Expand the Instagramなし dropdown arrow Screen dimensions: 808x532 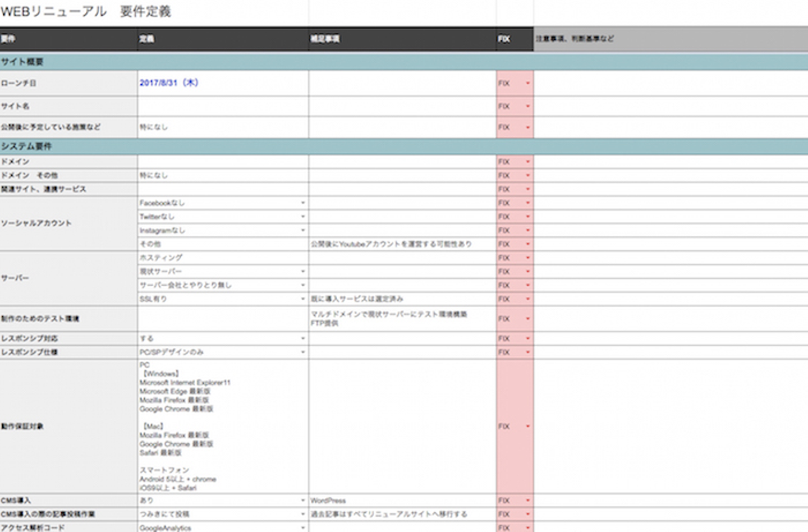coord(303,231)
